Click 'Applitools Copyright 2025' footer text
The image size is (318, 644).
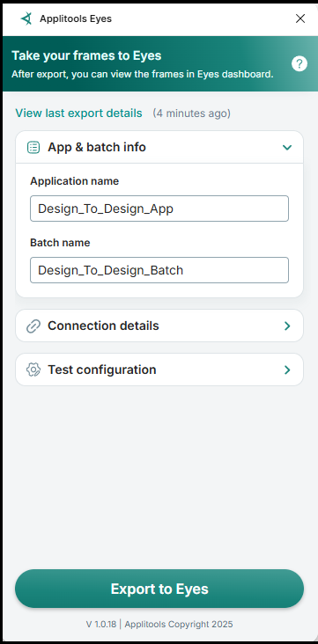coord(179,625)
